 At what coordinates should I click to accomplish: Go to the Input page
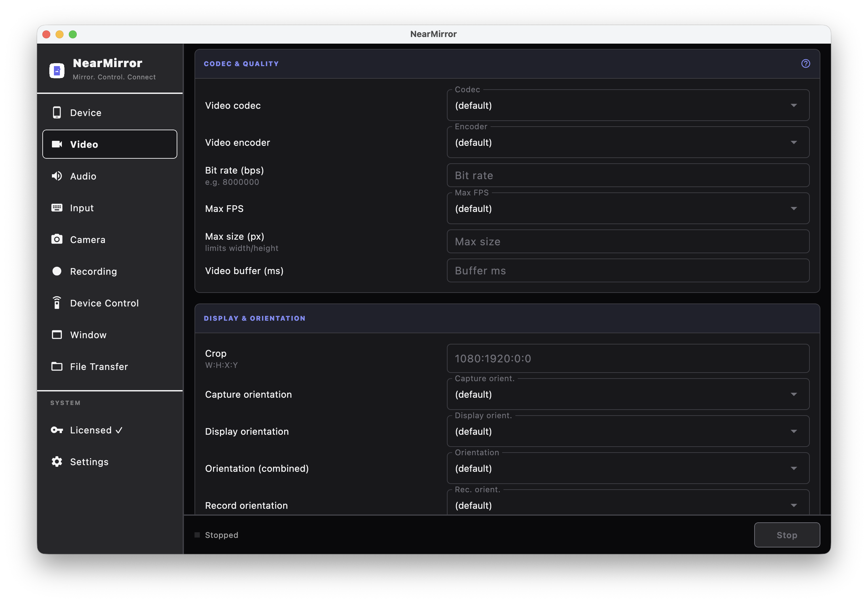(109, 208)
